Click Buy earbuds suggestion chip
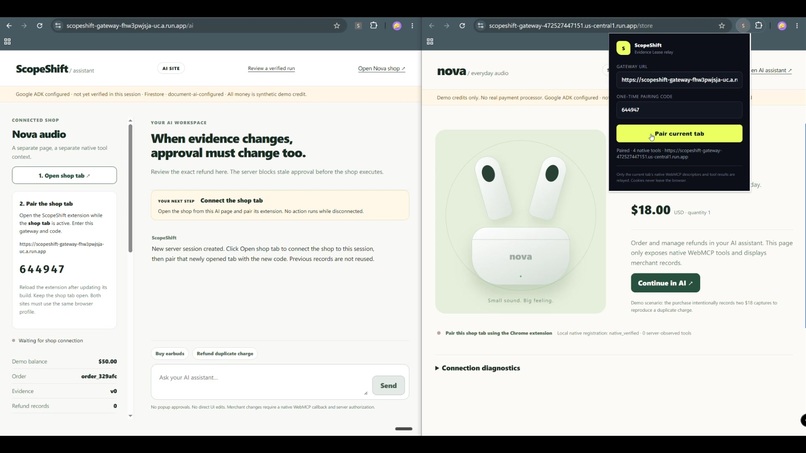Screen dimensions: 806x453 tap(170, 354)
